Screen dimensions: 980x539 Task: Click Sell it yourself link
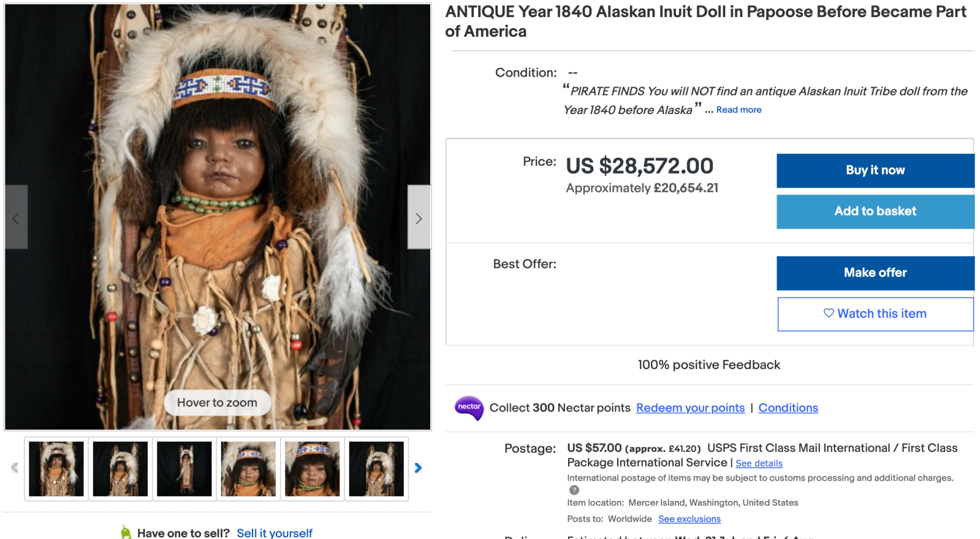[x=275, y=533]
